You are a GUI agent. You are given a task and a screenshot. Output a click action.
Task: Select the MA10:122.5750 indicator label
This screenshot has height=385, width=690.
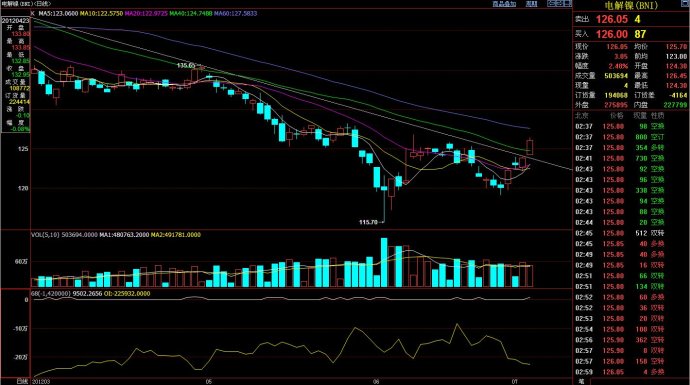pos(102,14)
